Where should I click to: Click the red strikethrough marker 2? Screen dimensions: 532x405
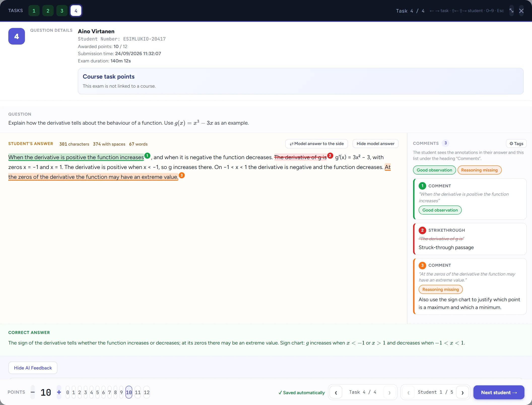tap(330, 156)
